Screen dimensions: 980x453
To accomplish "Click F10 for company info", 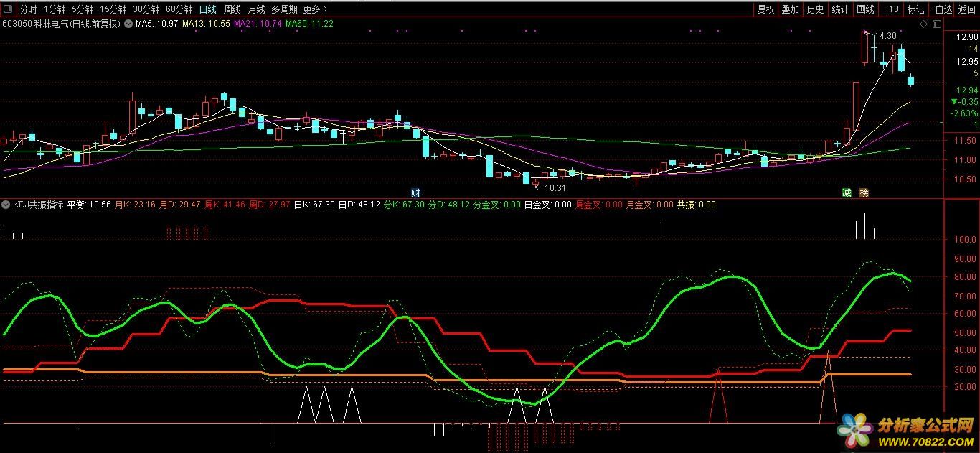I will pyautogui.click(x=891, y=9).
